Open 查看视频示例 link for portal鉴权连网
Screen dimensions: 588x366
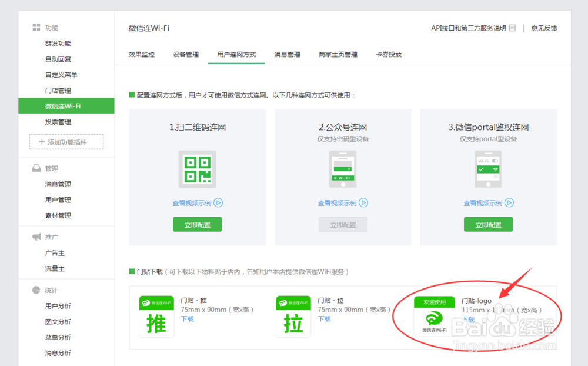coord(483,203)
